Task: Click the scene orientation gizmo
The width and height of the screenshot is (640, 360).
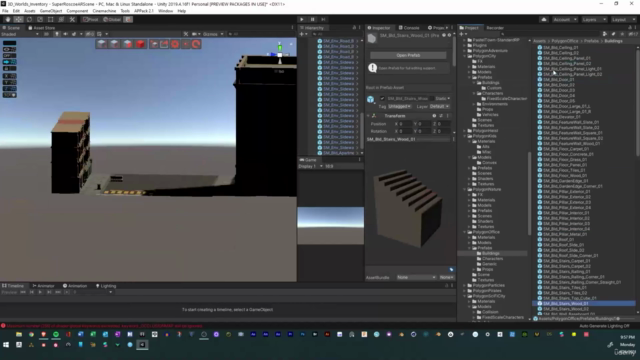Action: point(280,54)
